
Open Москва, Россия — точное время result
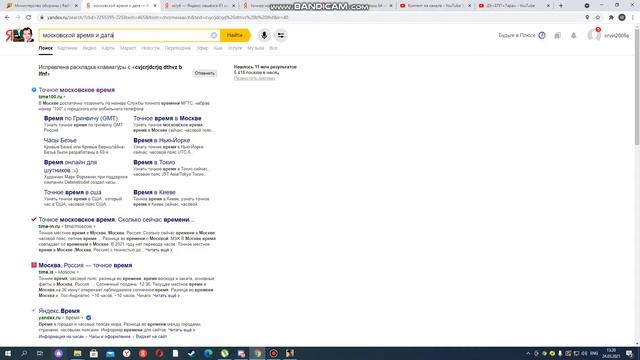tap(85, 265)
